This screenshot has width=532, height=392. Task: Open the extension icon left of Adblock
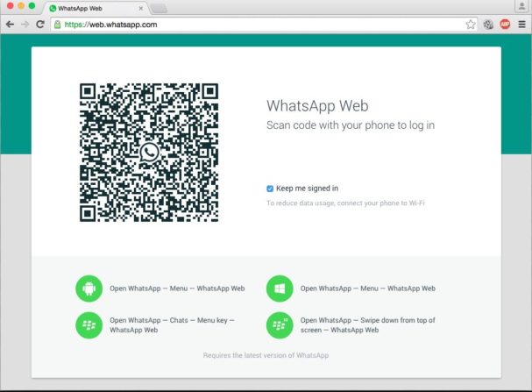click(x=488, y=25)
